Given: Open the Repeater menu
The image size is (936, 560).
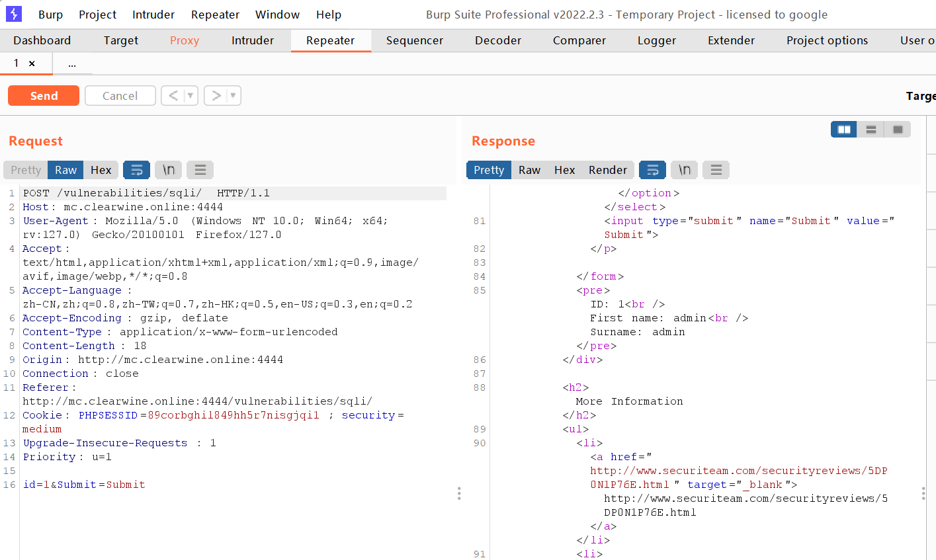Looking at the screenshot, I should tap(215, 15).
